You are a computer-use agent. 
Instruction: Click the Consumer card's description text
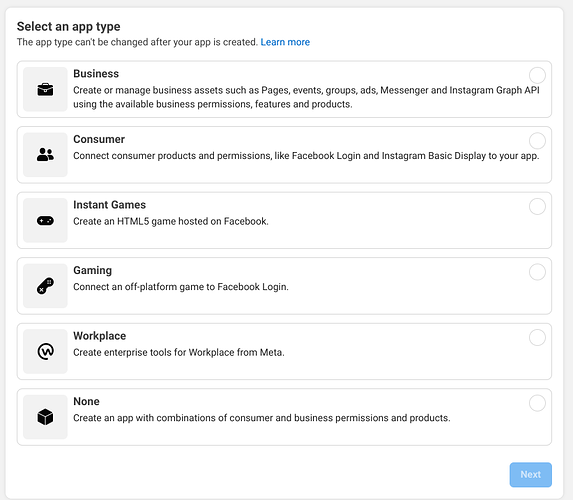tap(306, 156)
